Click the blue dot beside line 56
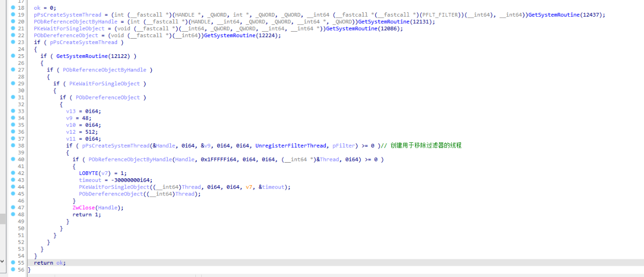 13,269
